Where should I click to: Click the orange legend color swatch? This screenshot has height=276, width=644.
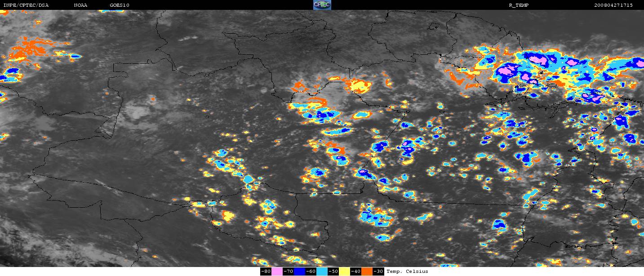tap(367, 272)
